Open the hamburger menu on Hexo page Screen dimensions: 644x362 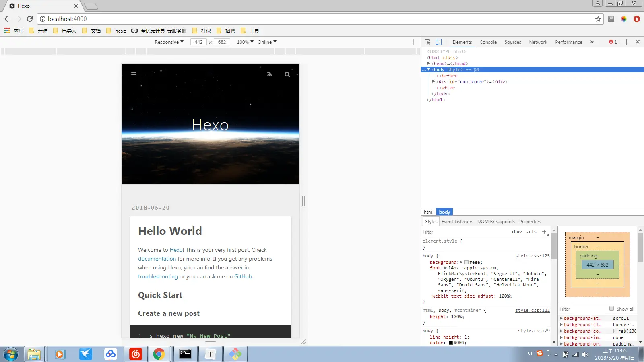[134, 74]
